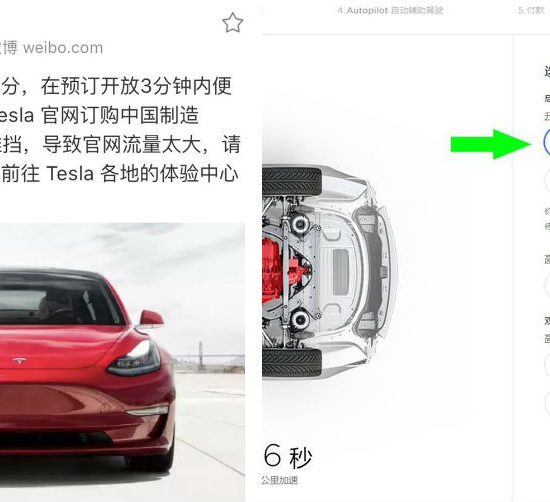The height and width of the screenshot is (502, 550).
Task: Click the 公里加速 label
Action: [x=280, y=480]
